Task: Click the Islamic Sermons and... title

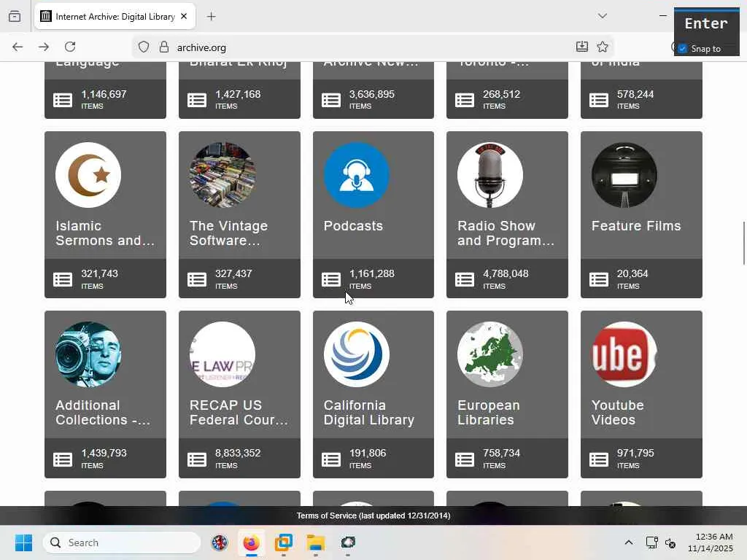Action: 105,233
